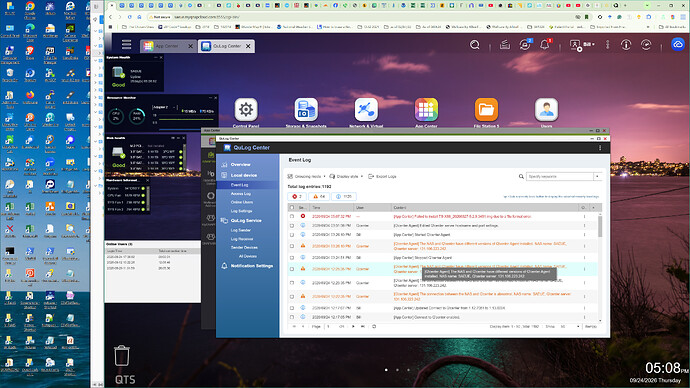Select Access Log in the QuLog sidebar
This screenshot has width=690, height=388.
[x=241, y=194]
